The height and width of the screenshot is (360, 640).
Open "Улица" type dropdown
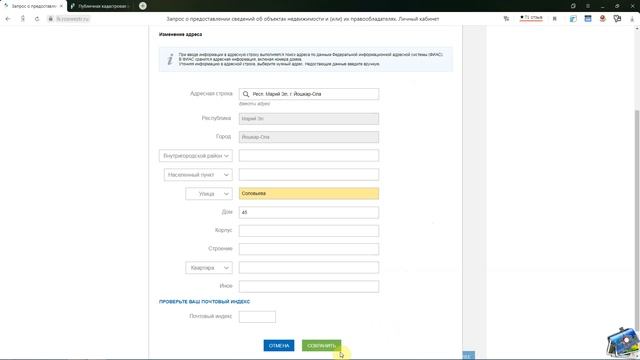click(x=209, y=193)
